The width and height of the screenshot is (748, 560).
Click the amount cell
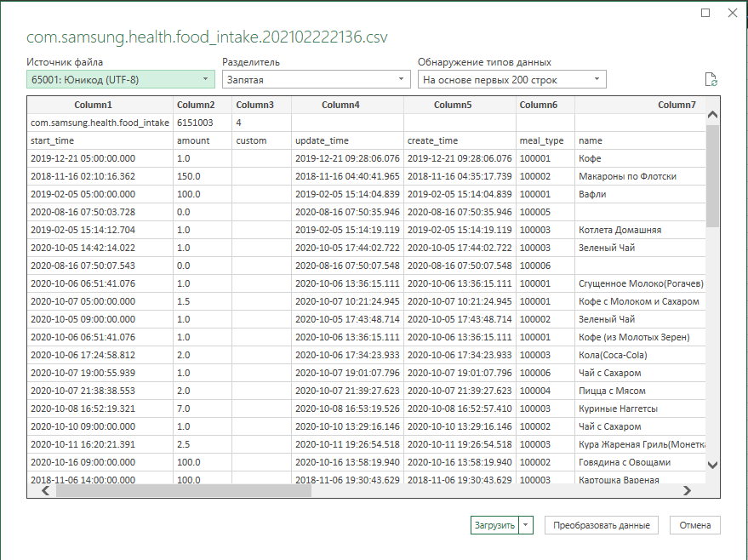click(203, 140)
